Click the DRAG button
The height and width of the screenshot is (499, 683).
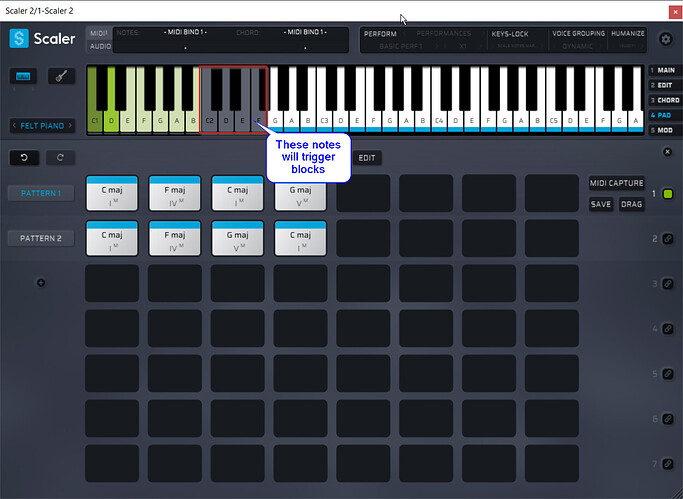[632, 204]
